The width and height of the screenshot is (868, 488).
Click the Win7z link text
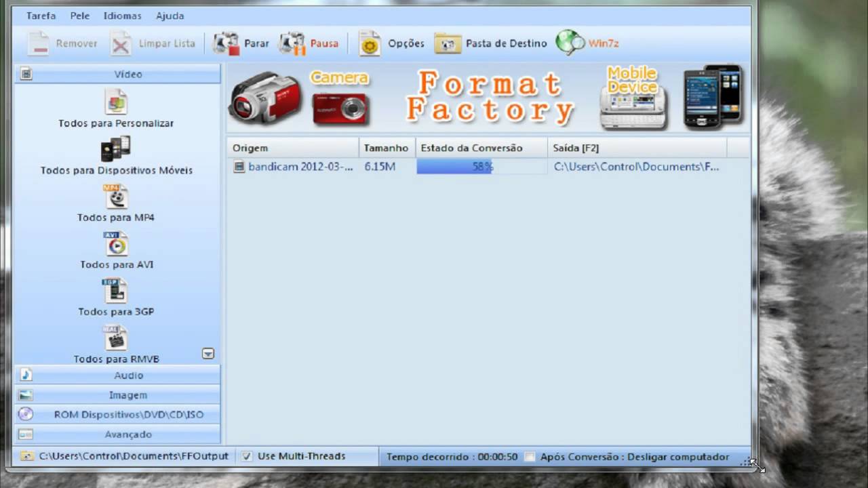pyautogui.click(x=604, y=43)
